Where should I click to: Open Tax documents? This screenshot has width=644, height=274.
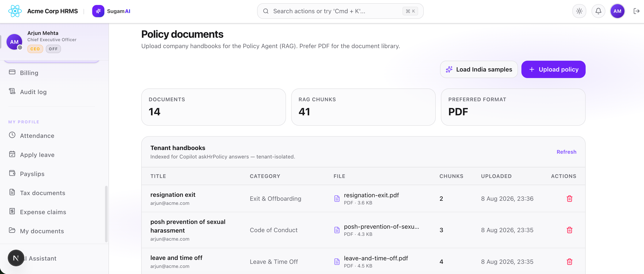(x=51, y=193)
